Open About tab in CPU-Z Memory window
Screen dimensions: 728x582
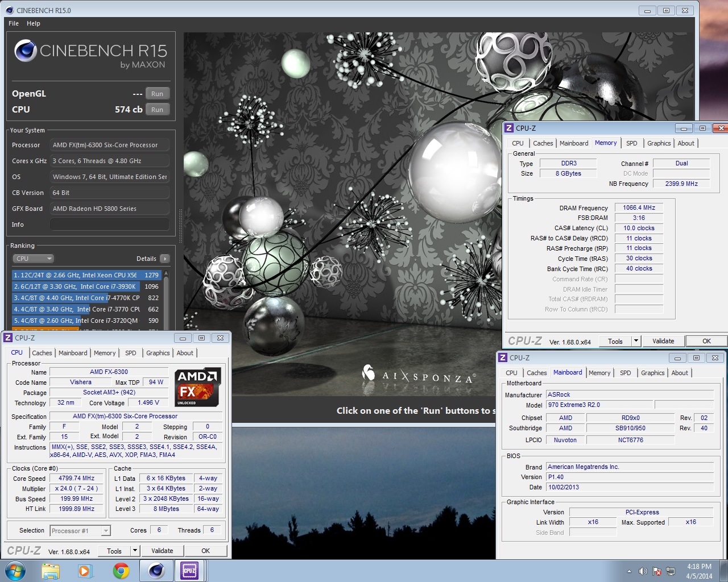coord(686,143)
